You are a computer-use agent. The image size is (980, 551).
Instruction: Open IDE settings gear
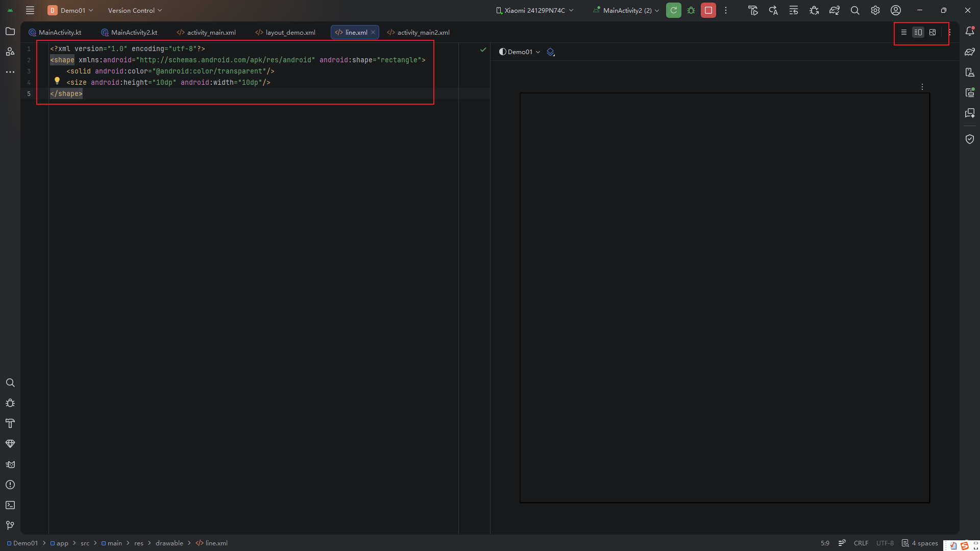click(875, 10)
